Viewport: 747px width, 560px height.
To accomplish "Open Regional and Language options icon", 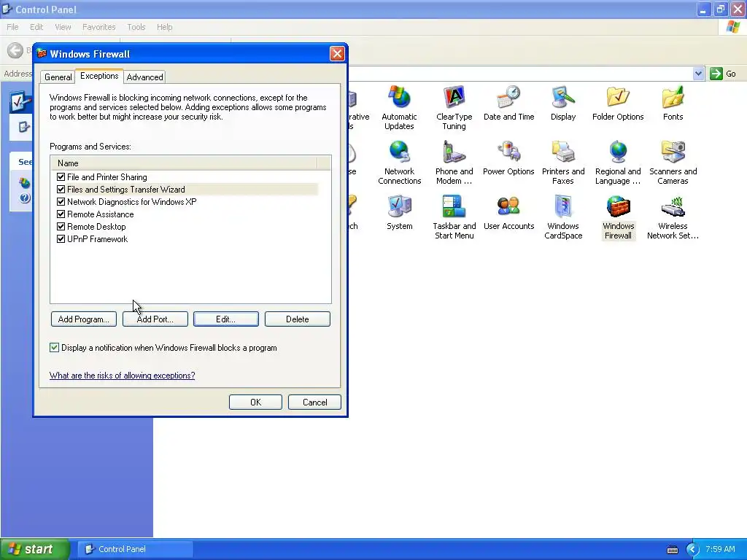I will 618,163.
